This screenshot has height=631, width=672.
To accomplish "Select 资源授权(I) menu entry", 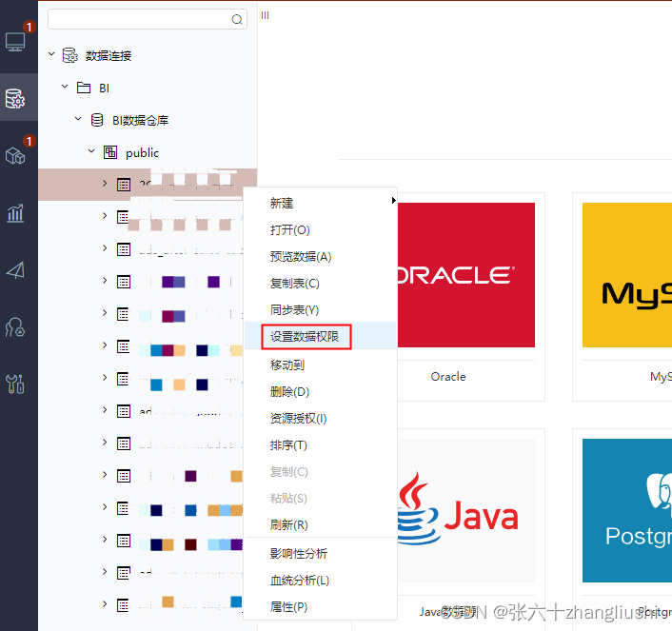I will [320, 418].
